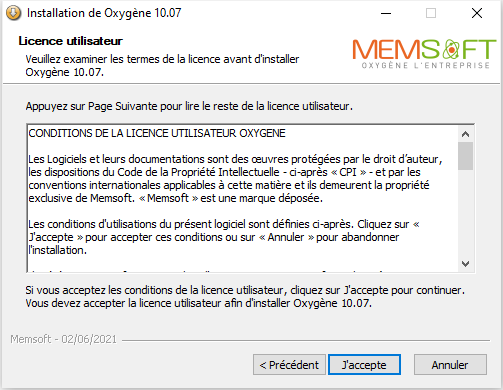
Task: Click the licence text scrollbar thumb
Action: 466,156
